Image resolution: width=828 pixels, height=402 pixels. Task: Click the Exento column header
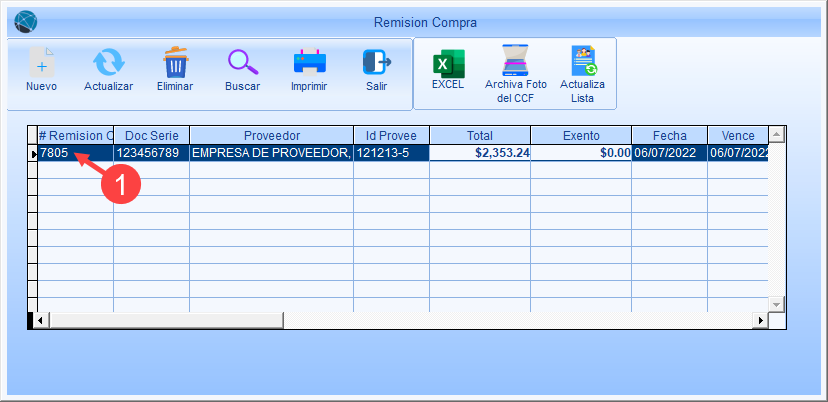581,136
